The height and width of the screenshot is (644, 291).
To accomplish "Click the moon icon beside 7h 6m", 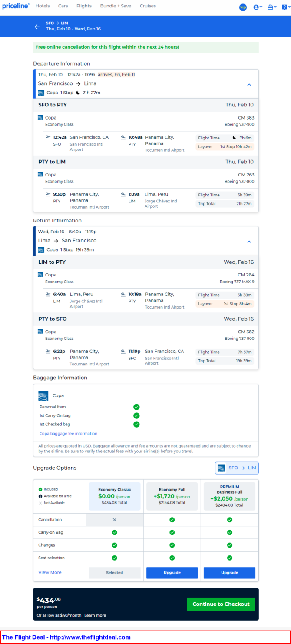I will click(235, 138).
